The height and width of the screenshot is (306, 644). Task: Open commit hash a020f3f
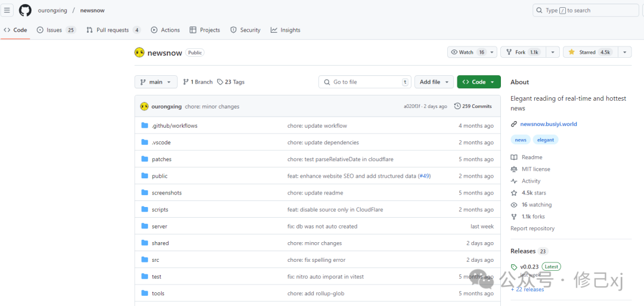413,106
